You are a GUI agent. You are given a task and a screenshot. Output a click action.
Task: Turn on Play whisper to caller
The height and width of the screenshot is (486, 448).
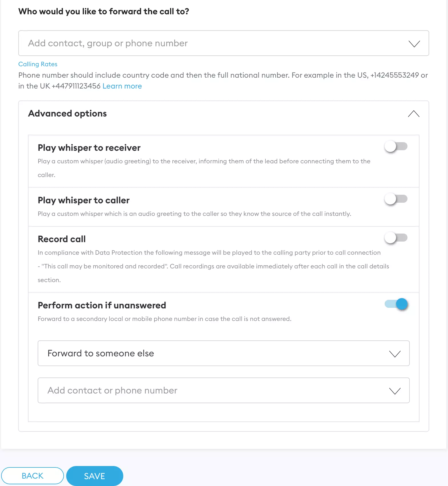tap(396, 199)
